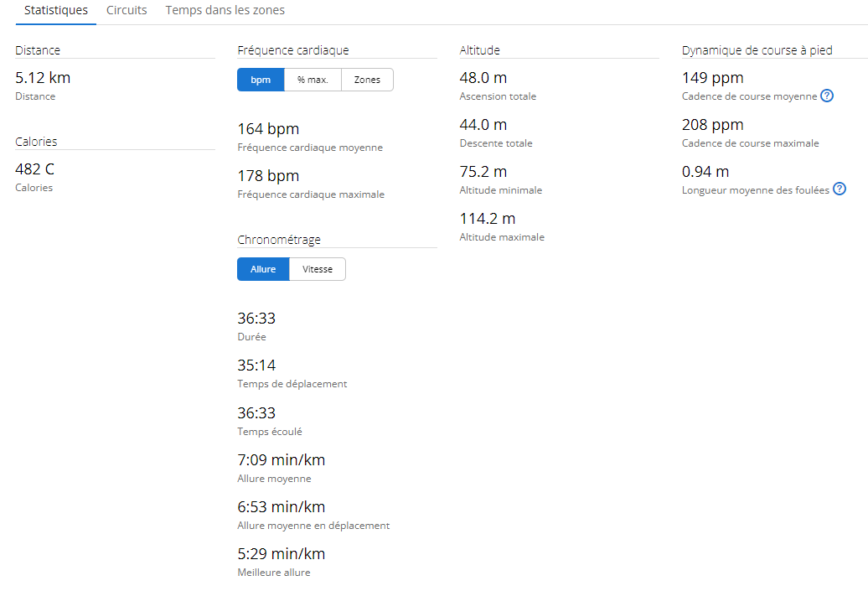The width and height of the screenshot is (868, 591).
Task: Switch heart rate display to % max.
Action: tap(313, 80)
